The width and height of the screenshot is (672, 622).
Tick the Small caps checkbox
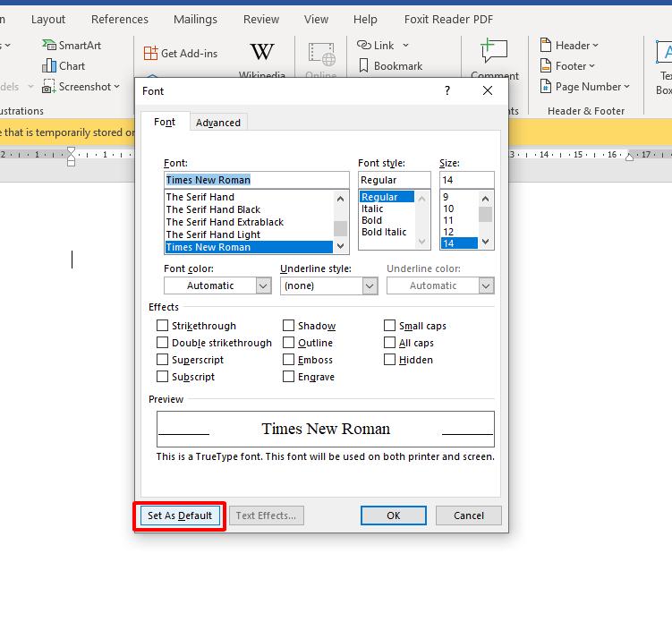pos(390,327)
